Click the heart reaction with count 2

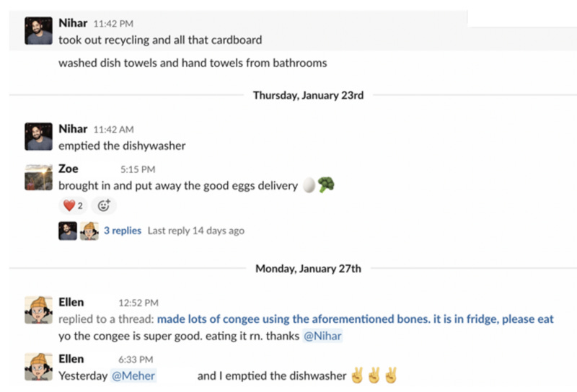73,205
